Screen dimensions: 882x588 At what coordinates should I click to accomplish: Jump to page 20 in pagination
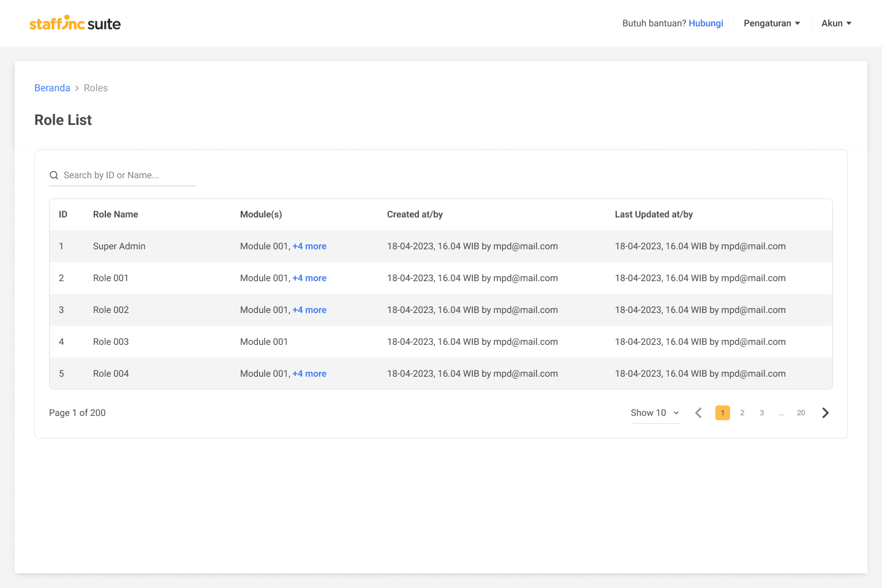tap(801, 413)
